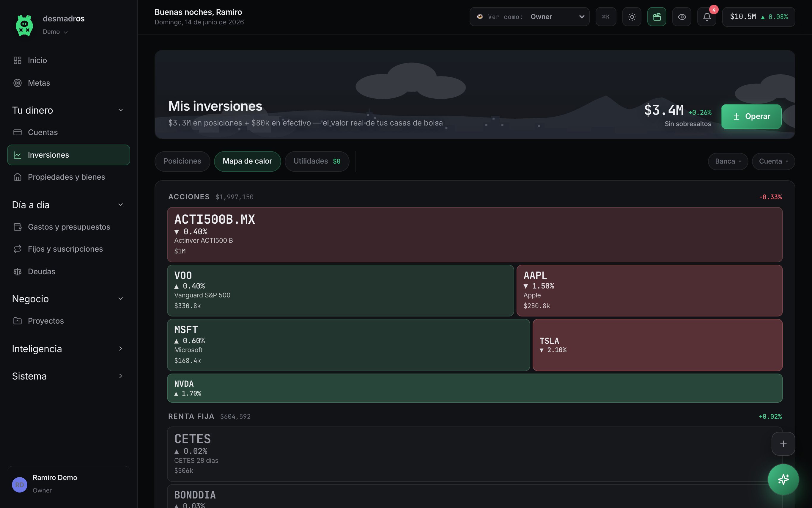This screenshot has height=508, width=812.
Task: Open Proyectos in the sidebar
Action: 68,321
